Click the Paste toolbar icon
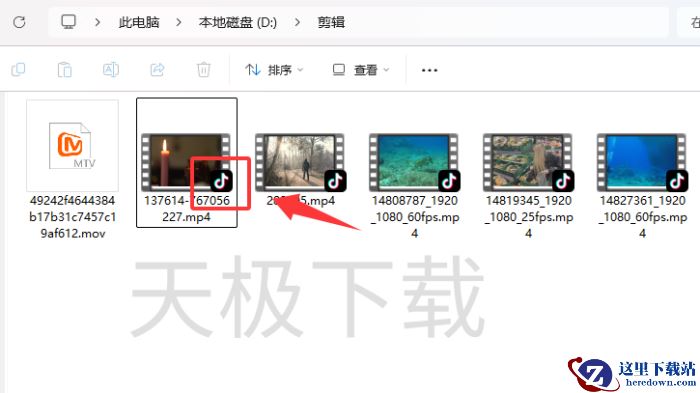 coord(65,70)
